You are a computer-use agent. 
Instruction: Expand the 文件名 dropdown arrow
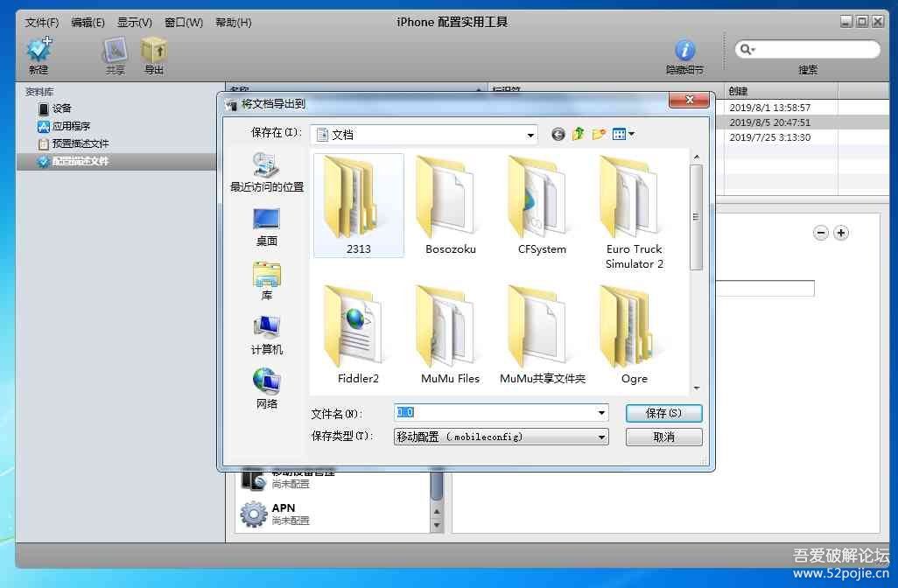click(601, 413)
